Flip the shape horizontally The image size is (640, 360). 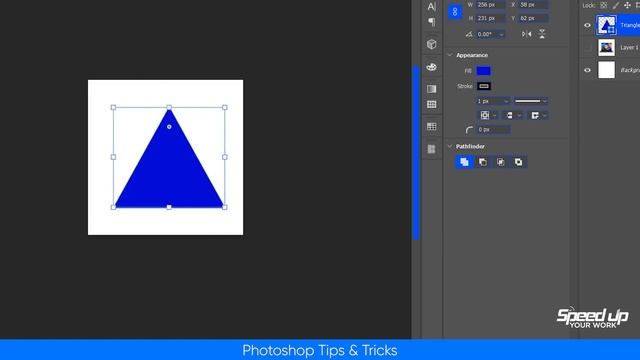pos(527,34)
